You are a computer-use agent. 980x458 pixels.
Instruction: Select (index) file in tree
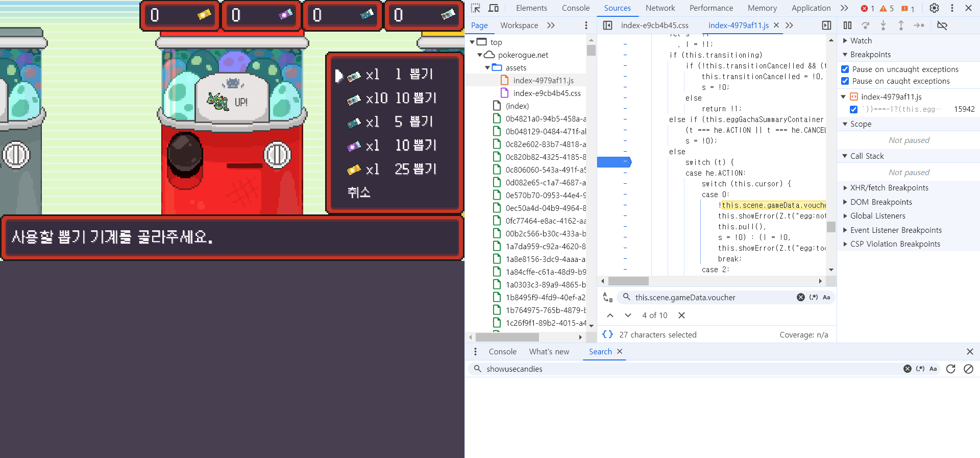517,106
